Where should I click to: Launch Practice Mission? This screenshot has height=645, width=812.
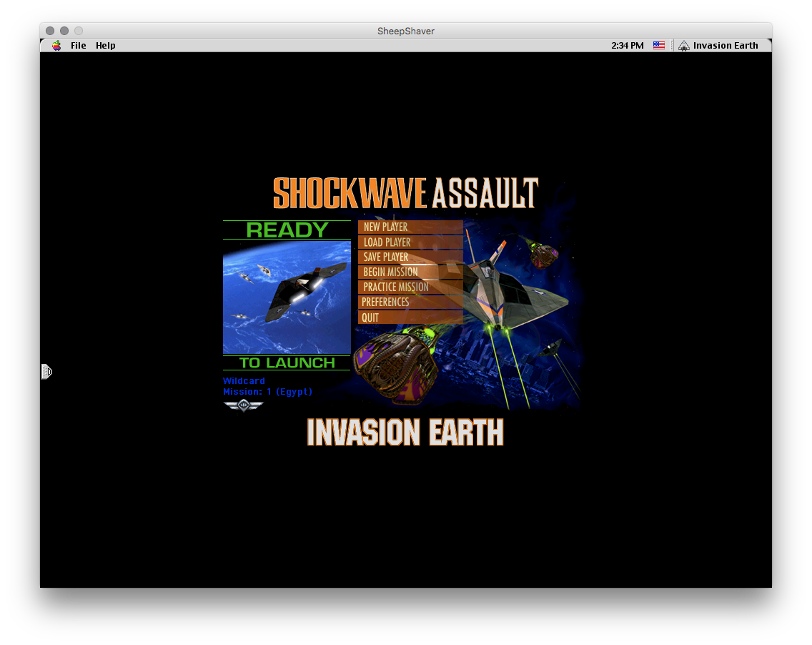pos(410,287)
